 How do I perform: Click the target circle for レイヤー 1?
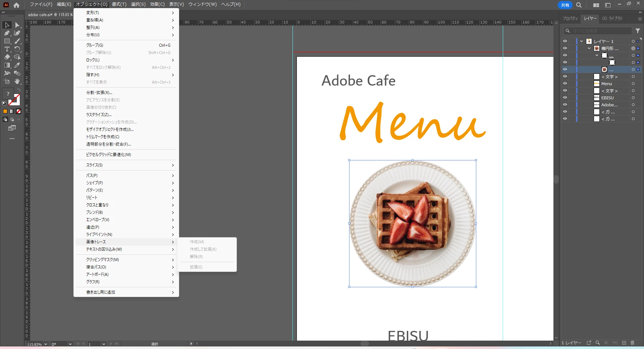click(633, 41)
